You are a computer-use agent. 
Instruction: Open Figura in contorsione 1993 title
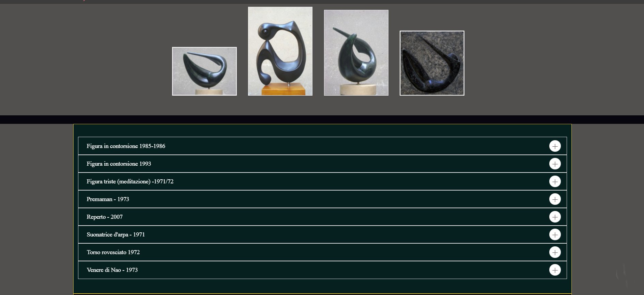[119, 164]
